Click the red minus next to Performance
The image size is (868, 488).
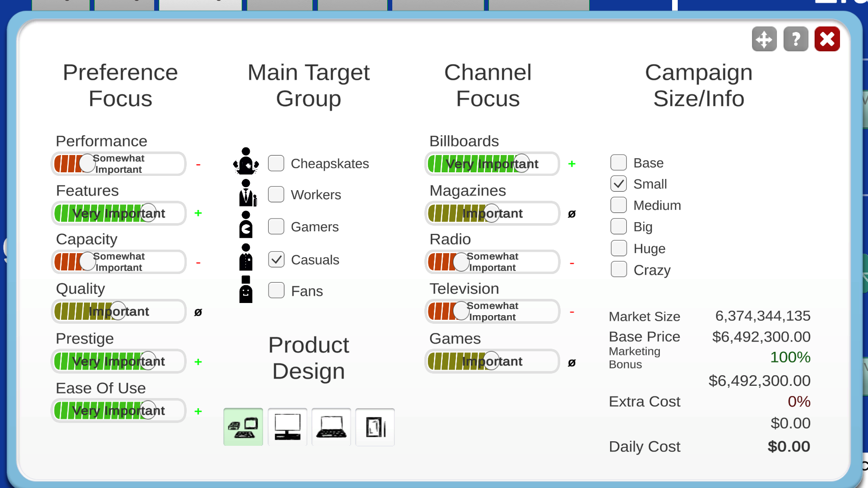[198, 165]
